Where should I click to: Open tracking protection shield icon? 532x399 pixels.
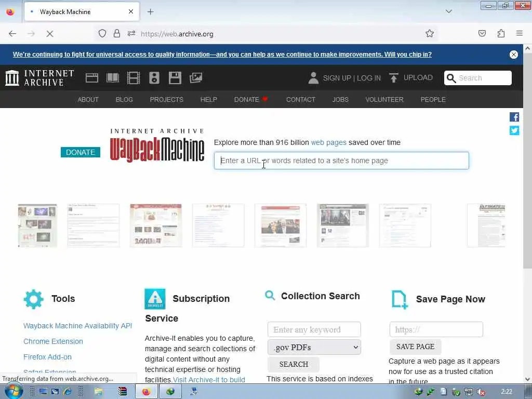(102, 34)
